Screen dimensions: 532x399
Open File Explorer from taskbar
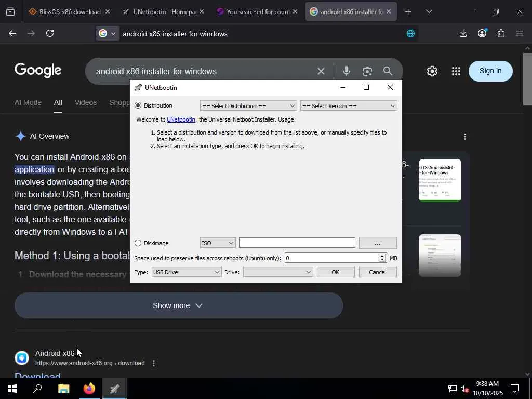63,389
